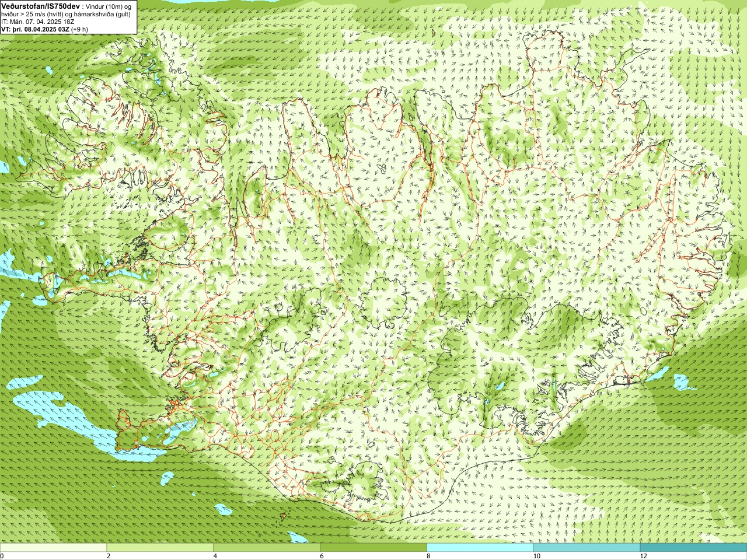
Task: Click the '0' tick label on the scale
Action: [2, 556]
